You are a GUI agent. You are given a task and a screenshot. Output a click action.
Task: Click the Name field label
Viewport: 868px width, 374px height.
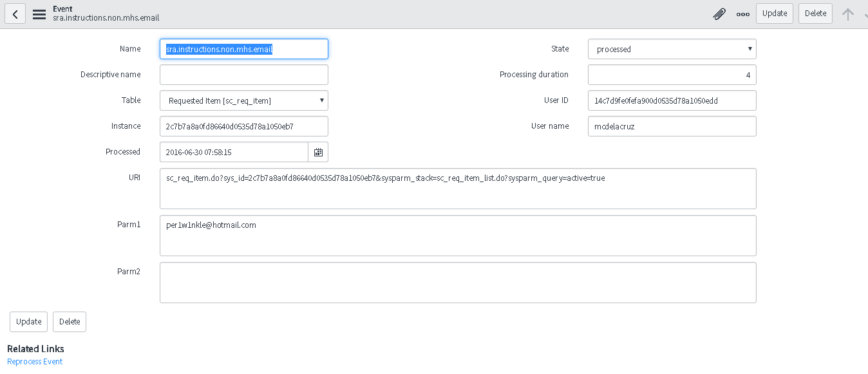pos(130,49)
